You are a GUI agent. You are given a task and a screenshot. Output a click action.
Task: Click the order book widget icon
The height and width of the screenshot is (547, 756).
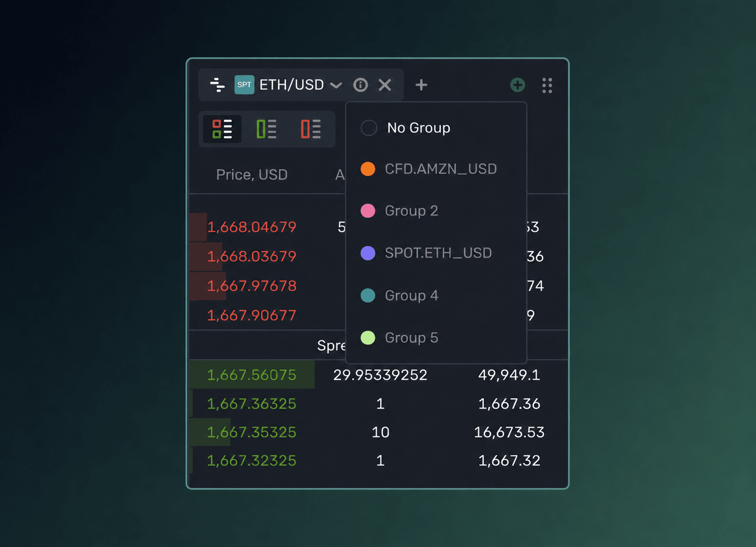pos(217,85)
